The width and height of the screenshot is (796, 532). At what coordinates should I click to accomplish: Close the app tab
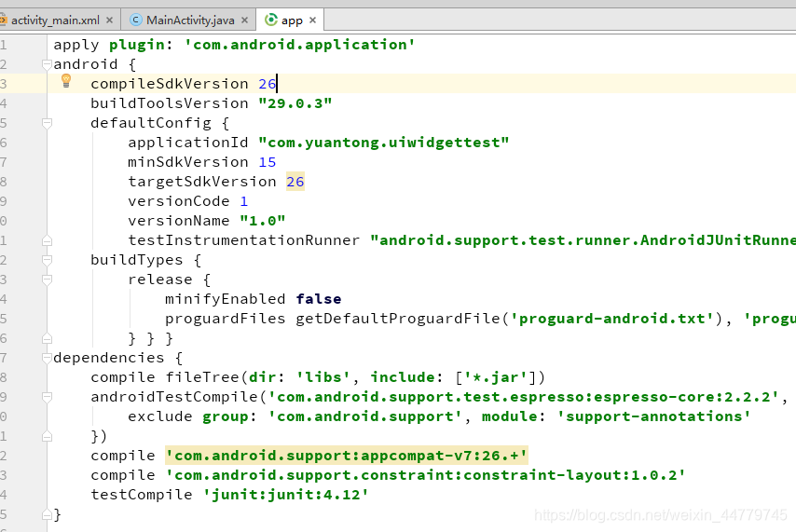point(313,20)
